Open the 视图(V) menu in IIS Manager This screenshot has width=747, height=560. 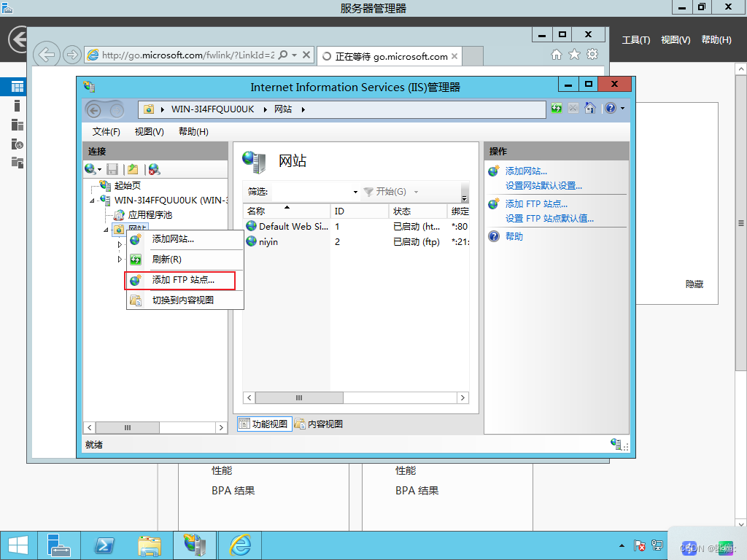[x=149, y=131]
